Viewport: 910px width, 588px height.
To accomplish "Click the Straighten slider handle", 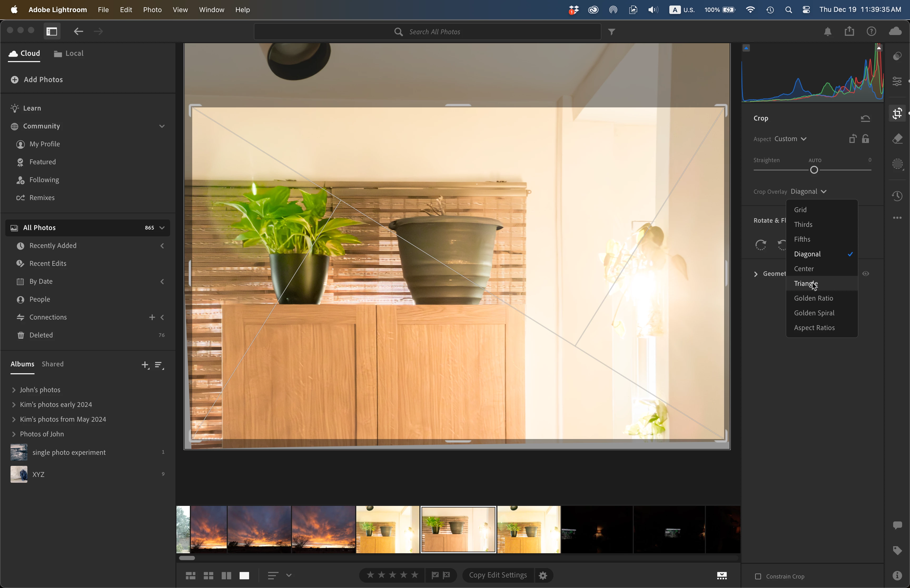I will click(x=814, y=170).
